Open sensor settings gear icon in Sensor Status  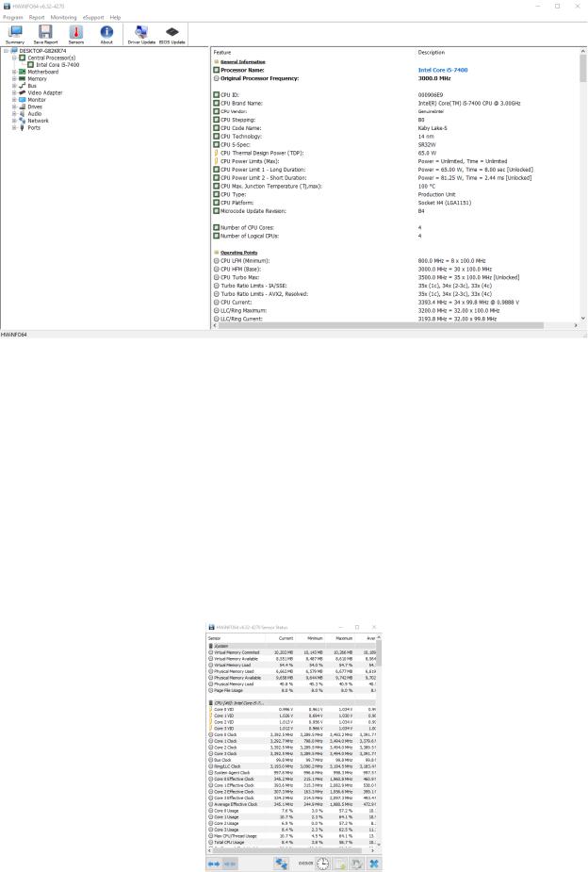click(x=357, y=864)
